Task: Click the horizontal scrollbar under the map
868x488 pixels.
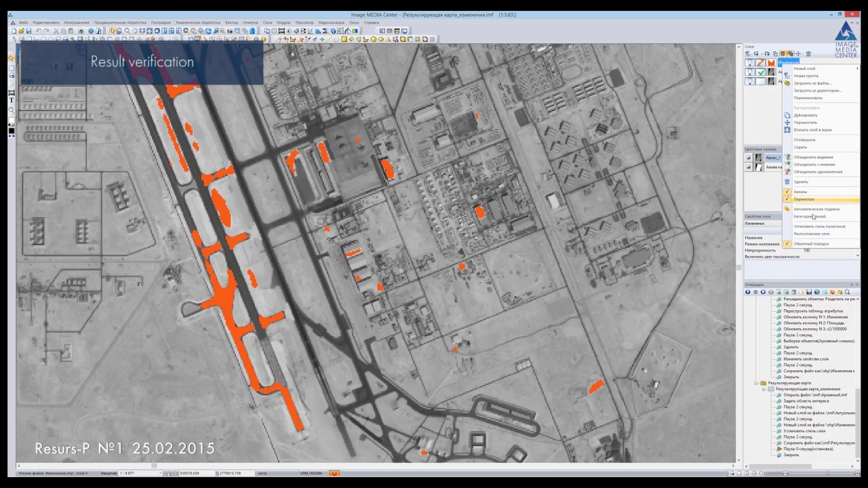Action: click(x=377, y=466)
